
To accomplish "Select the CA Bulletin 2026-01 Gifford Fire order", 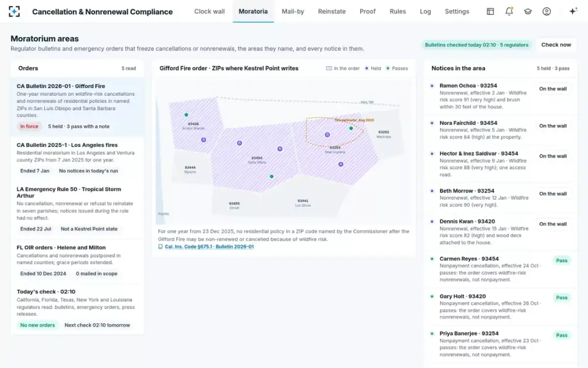I will coord(77,107).
